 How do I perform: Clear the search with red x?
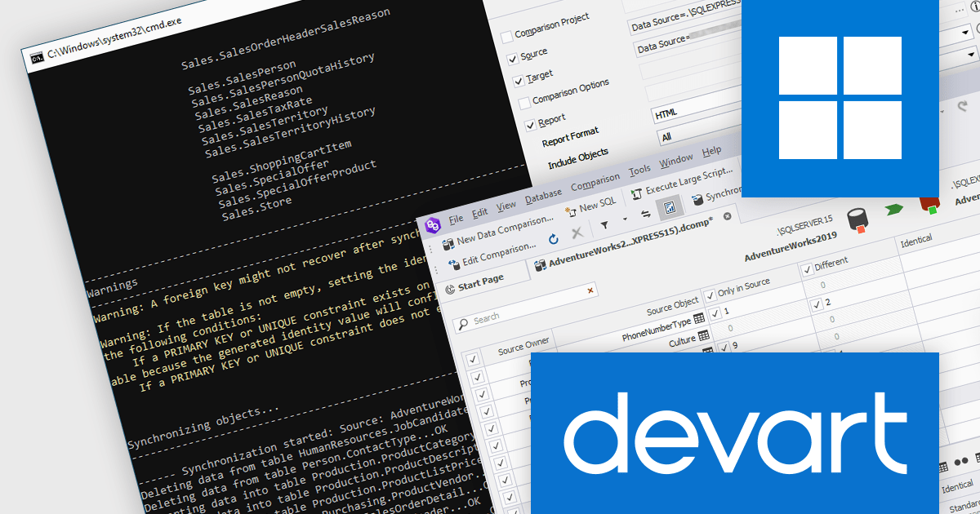tap(590, 290)
